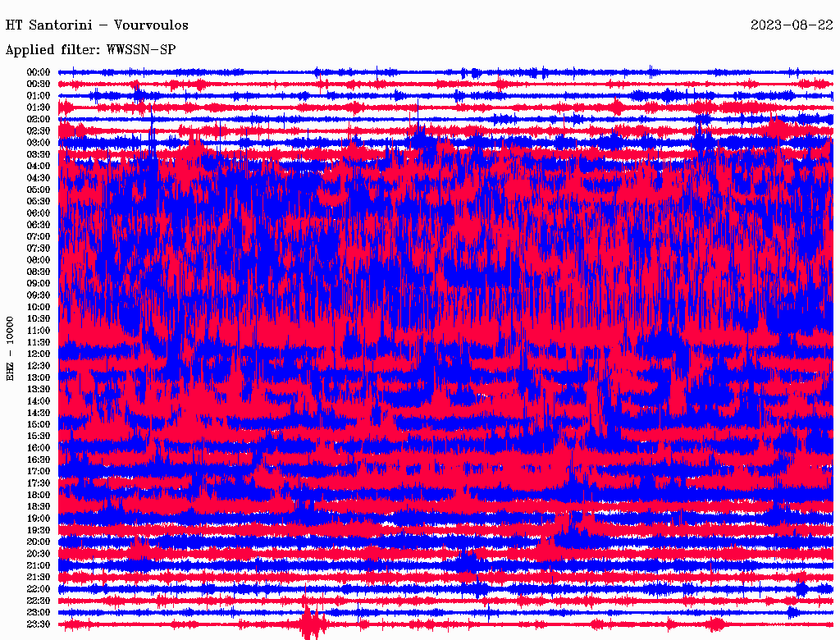Click the 00:00 time label
Viewport: 840px width, 640px height.
coord(39,72)
